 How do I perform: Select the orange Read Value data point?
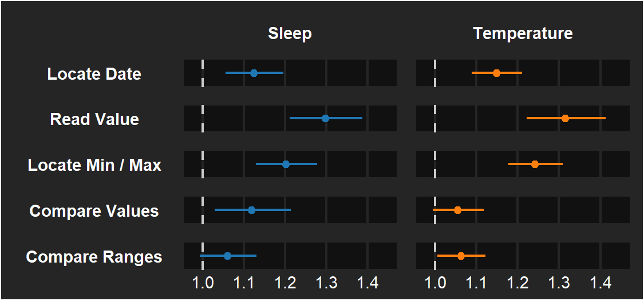click(x=565, y=118)
